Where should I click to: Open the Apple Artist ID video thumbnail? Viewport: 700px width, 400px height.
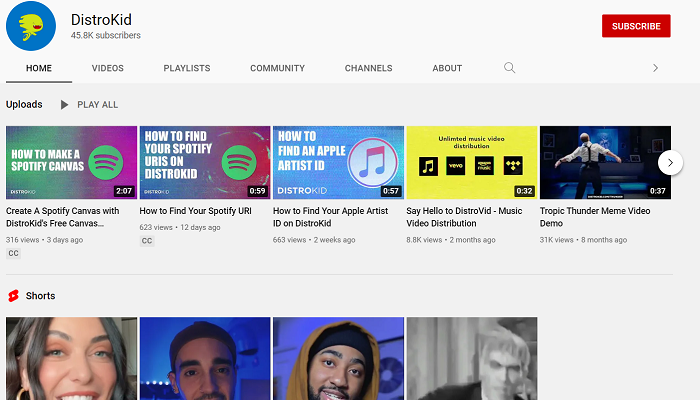click(x=338, y=162)
